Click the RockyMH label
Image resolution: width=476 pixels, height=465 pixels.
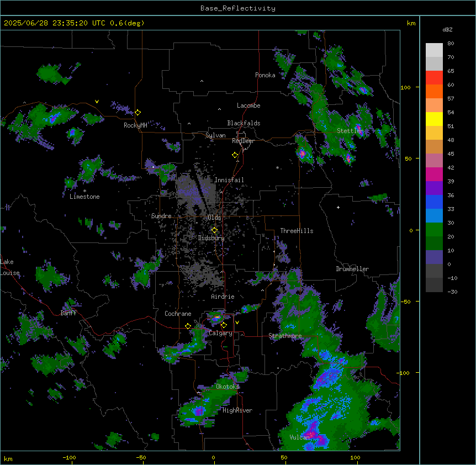click(x=135, y=125)
